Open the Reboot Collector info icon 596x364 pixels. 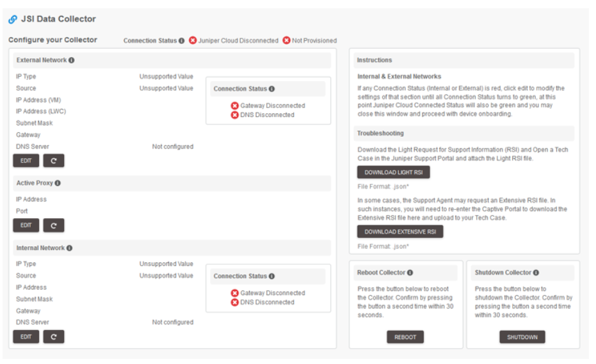pyautogui.click(x=410, y=273)
